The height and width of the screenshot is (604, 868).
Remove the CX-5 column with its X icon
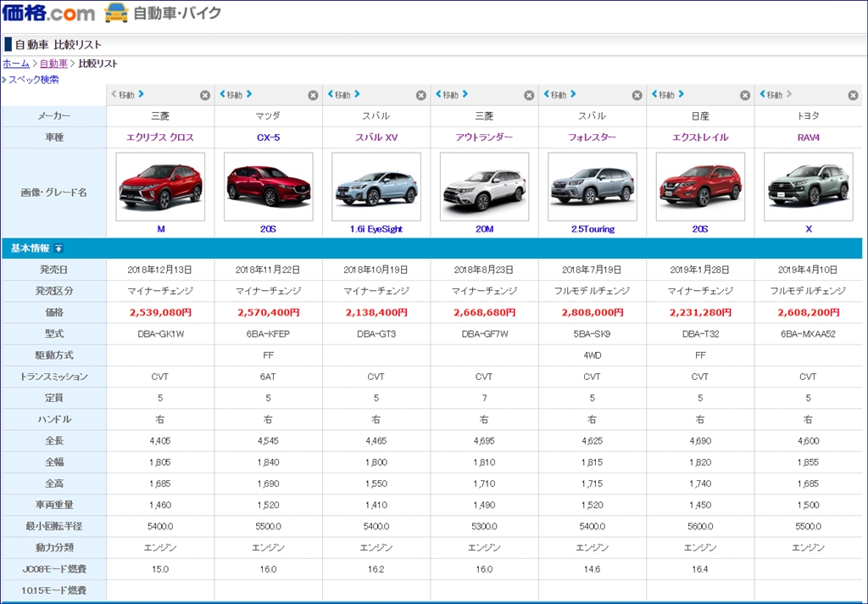(x=313, y=95)
